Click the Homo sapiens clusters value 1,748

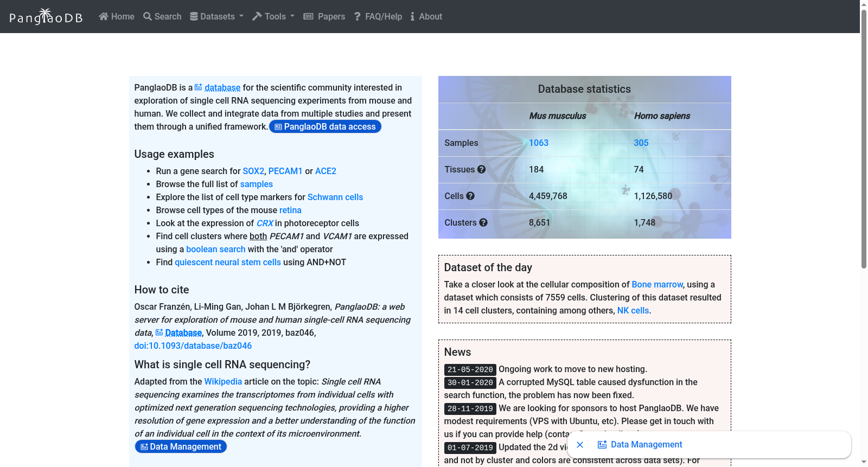(645, 222)
